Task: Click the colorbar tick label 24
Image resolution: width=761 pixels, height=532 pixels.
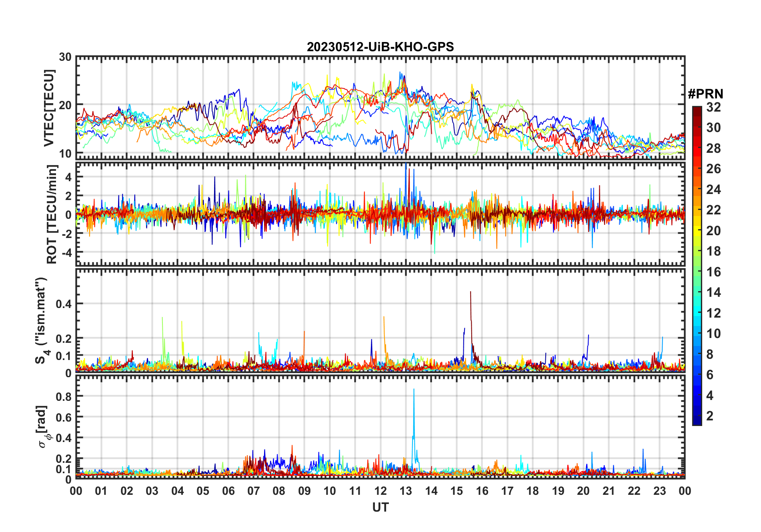Action: pyautogui.click(x=713, y=190)
